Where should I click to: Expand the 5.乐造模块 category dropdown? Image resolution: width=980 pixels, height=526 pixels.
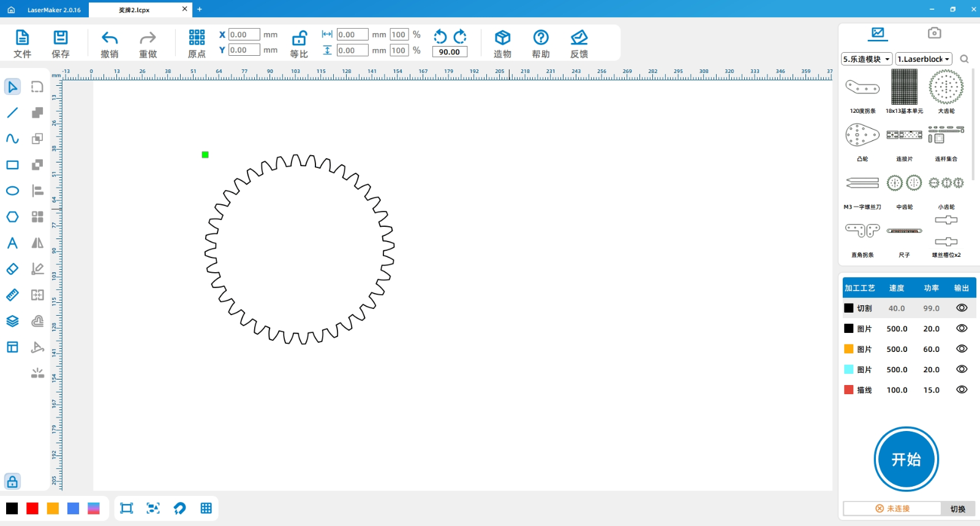(x=866, y=59)
